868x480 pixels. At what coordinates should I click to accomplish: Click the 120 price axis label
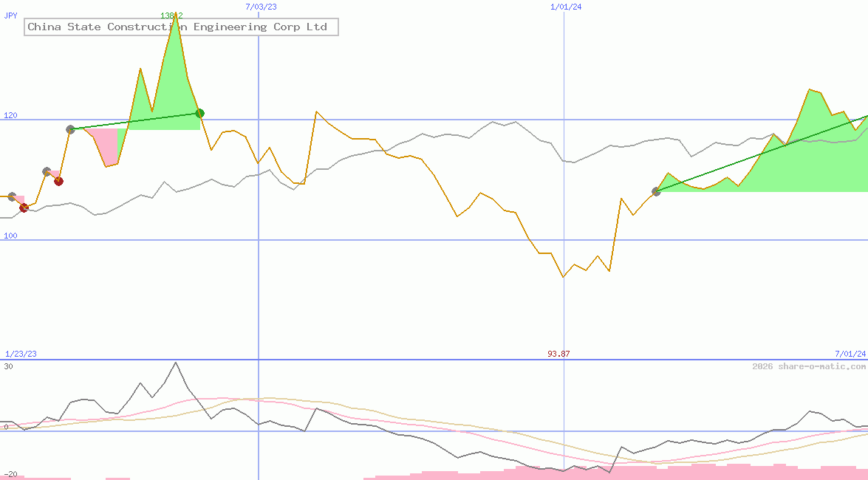10,115
